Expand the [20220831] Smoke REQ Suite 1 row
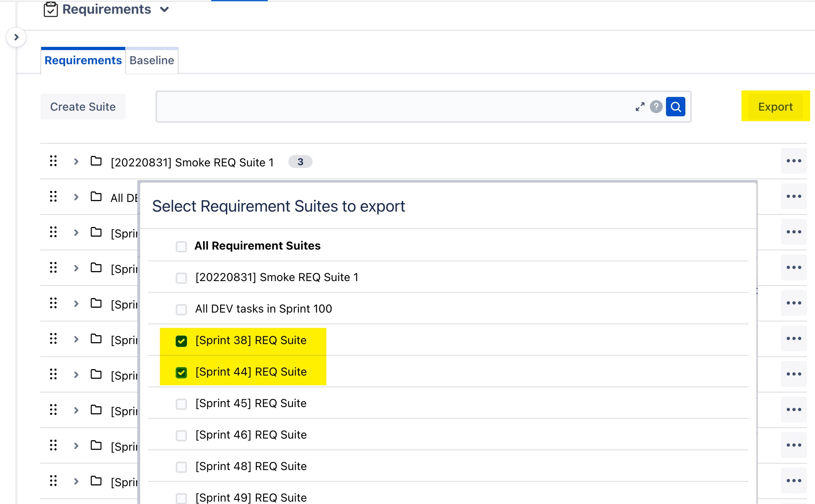 tap(76, 162)
